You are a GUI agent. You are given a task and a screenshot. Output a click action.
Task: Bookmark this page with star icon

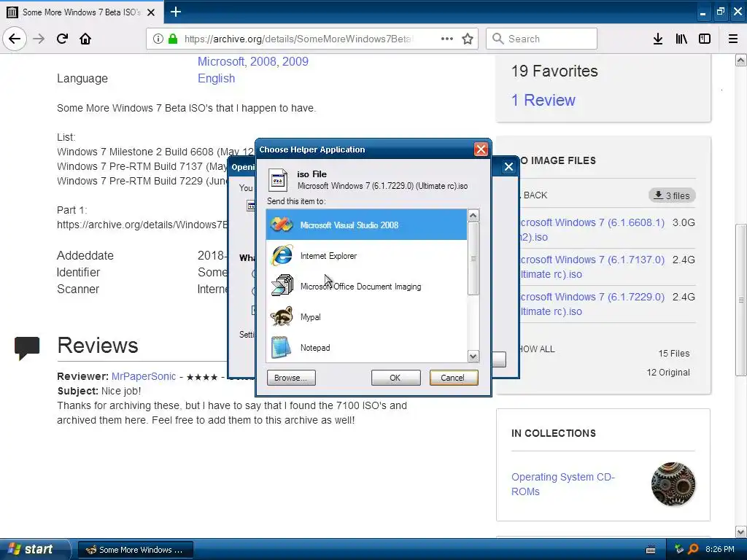click(468, 39)
